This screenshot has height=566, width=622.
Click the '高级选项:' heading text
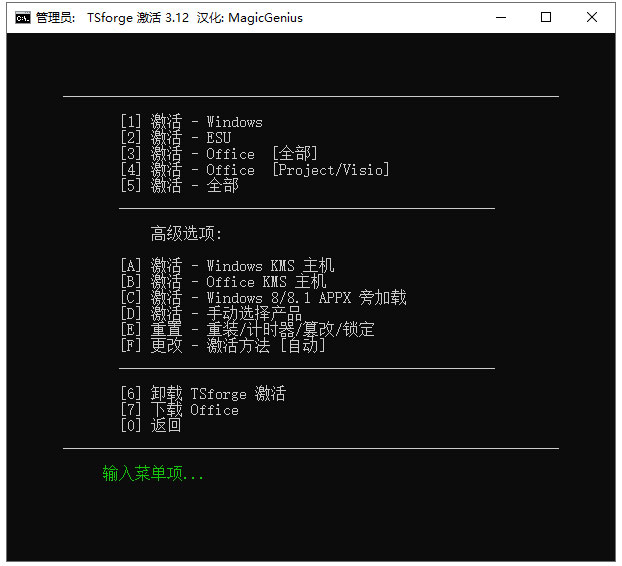186,234
